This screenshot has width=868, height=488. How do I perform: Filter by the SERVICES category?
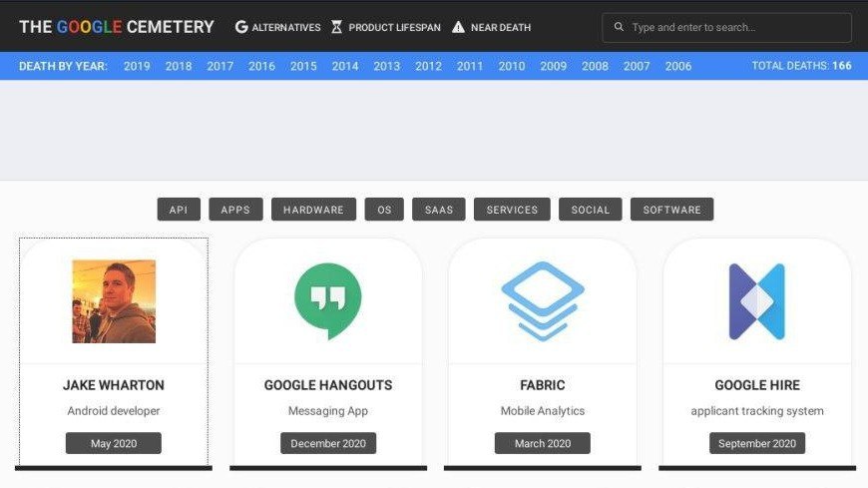pyautogui.click(x=512, y=210)
